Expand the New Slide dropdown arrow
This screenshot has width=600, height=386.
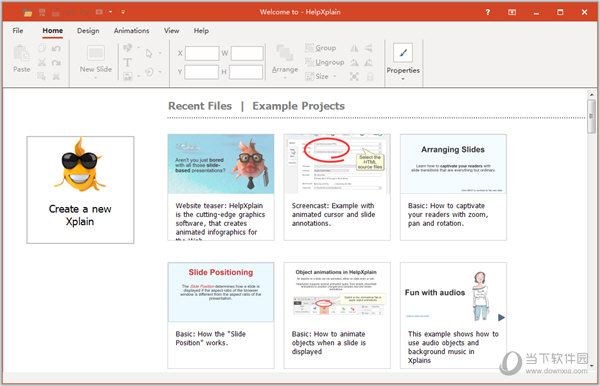click(96, 78)
